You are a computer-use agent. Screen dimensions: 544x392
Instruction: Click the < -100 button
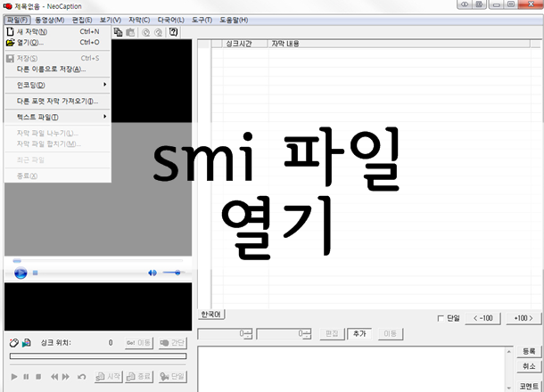click(x=483, y=318)
